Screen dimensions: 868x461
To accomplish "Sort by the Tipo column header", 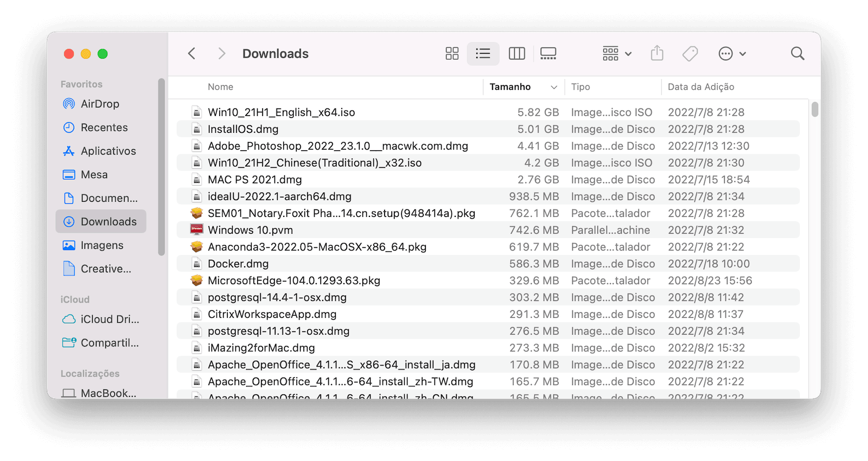I will coord(580,87).
